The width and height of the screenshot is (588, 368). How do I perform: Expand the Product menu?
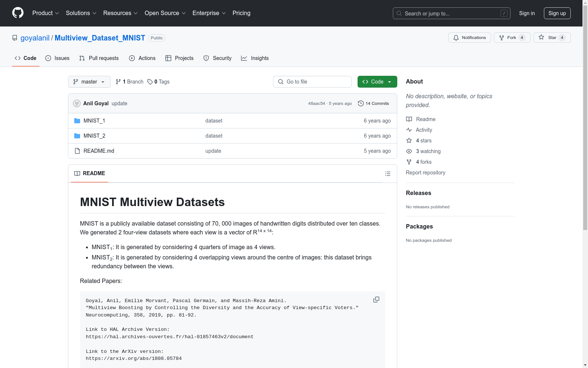(x=46, y=13)
